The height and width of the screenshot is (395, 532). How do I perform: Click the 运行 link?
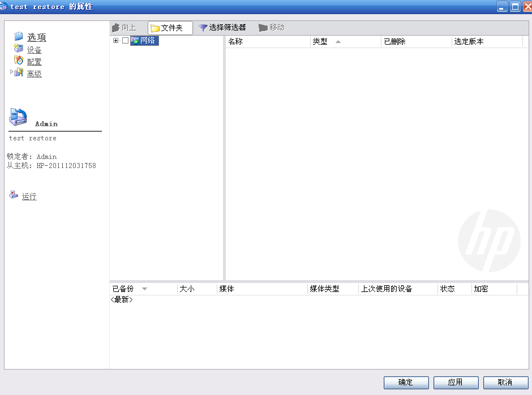[29, 196]
